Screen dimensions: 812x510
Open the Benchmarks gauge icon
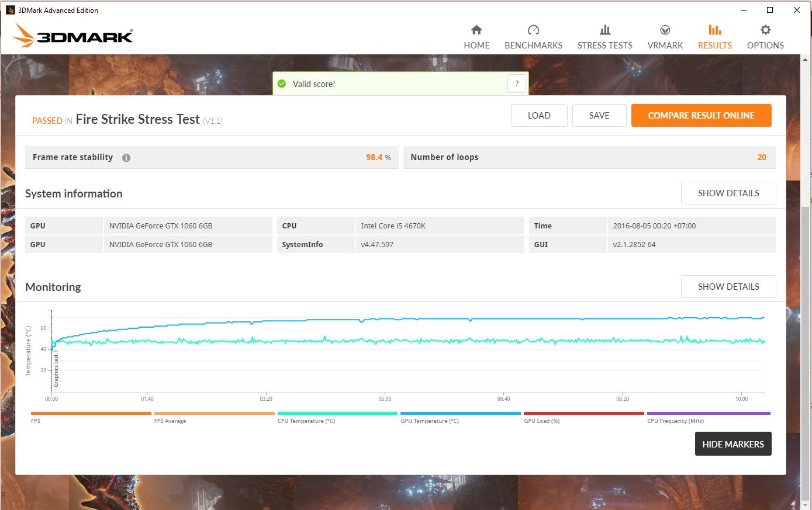point(533,30)
